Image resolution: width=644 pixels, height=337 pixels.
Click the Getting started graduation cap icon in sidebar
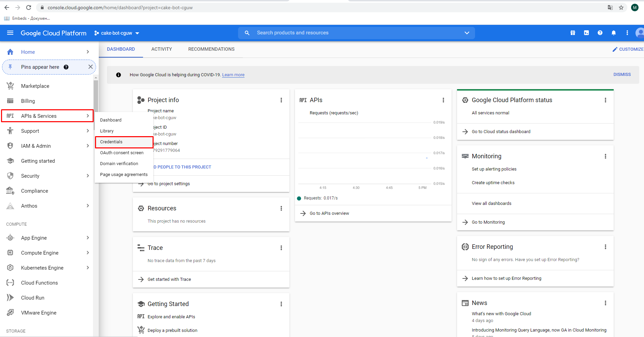(x=10, y=161)
